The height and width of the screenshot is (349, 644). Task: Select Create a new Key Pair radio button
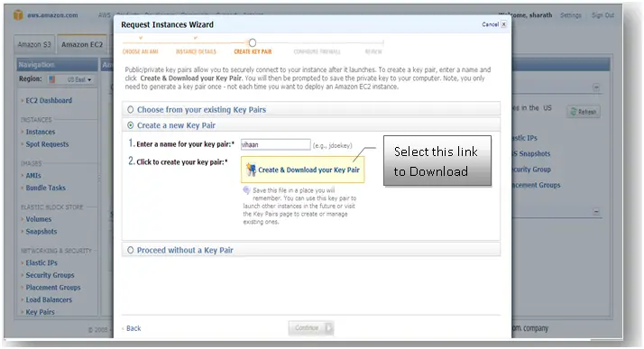coord(130,125)
